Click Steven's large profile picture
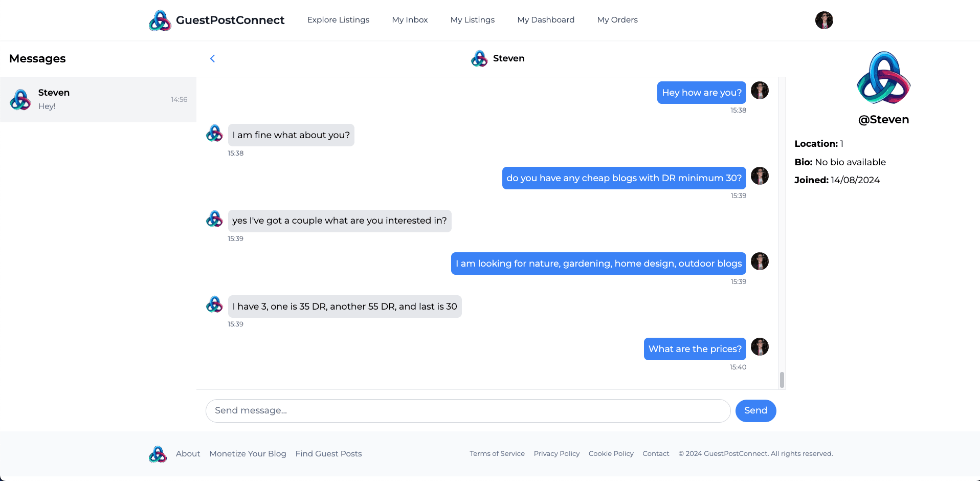Viewport: 980px width, 481px height. [883, 78]
